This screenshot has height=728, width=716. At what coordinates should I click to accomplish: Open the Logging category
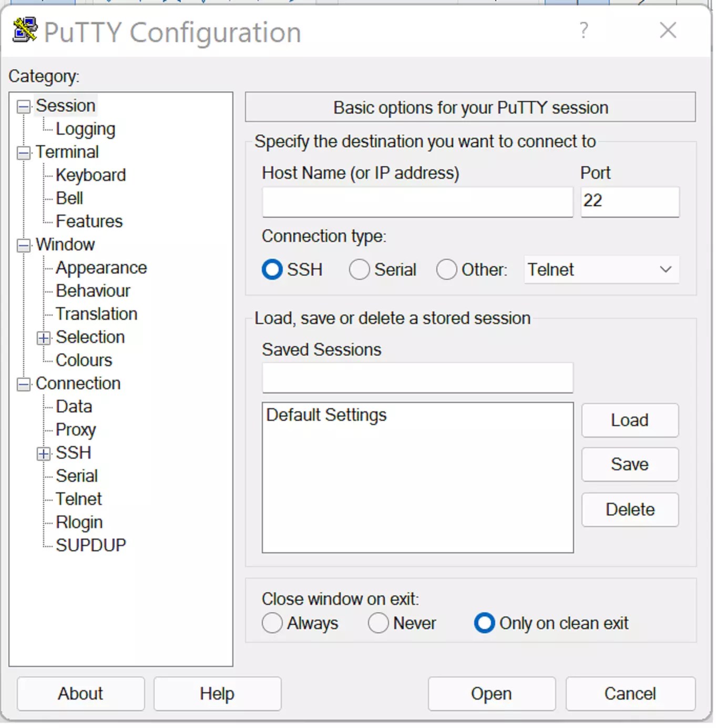point(86,128)
